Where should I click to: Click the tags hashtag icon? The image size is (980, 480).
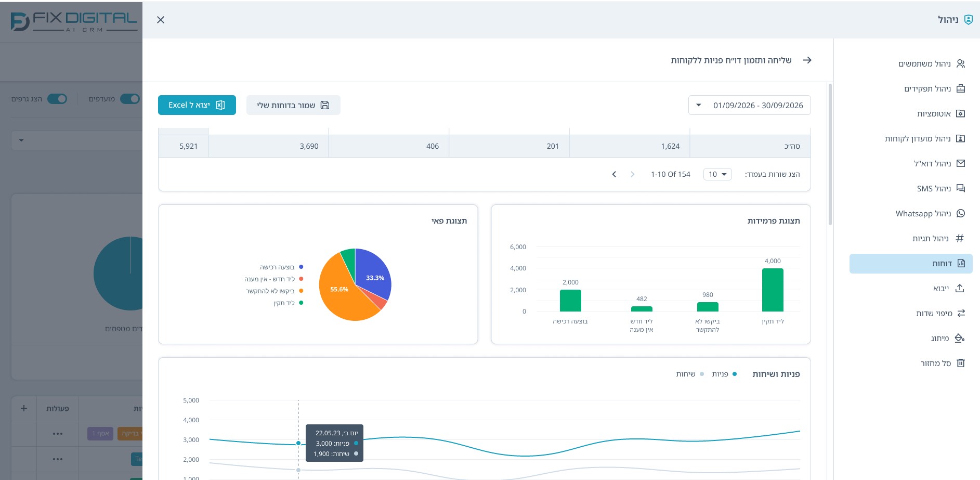click(x=960, y=238)
